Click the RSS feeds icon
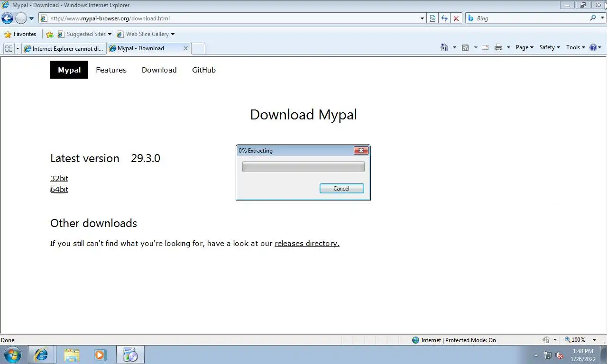The image size is (607, 364). 465,47
